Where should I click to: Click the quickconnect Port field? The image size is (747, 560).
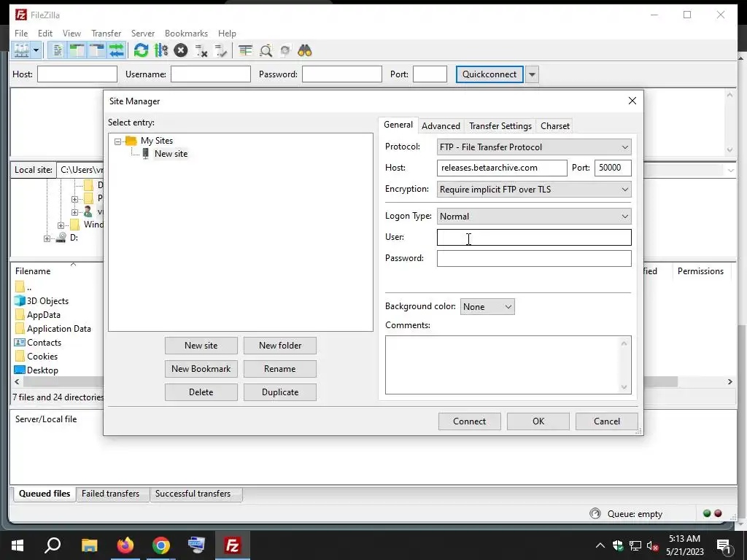click(x=430, y=74)
